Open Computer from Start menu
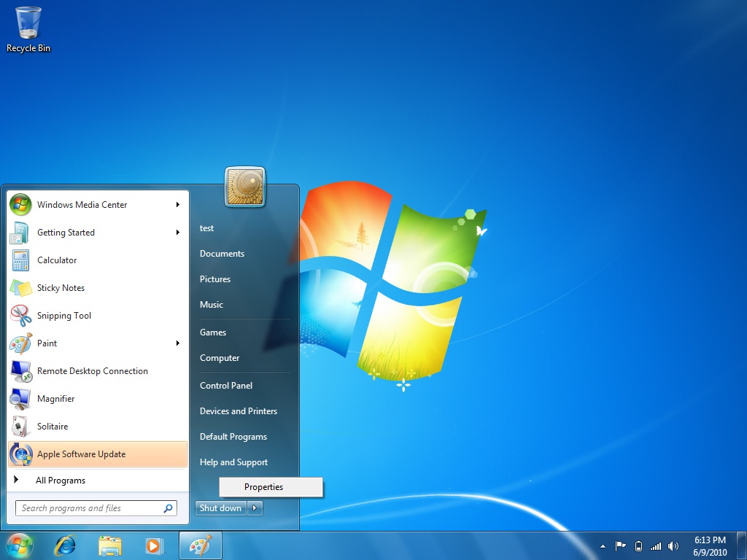 220,358
